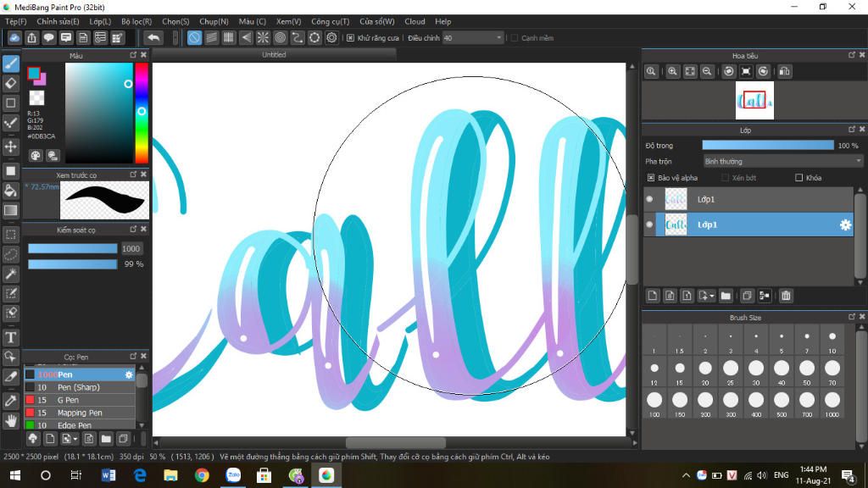This screenshot has width=868, height=488.
Task: Adjust the Độ trong opacity slider
Action: tap(768, 145)
